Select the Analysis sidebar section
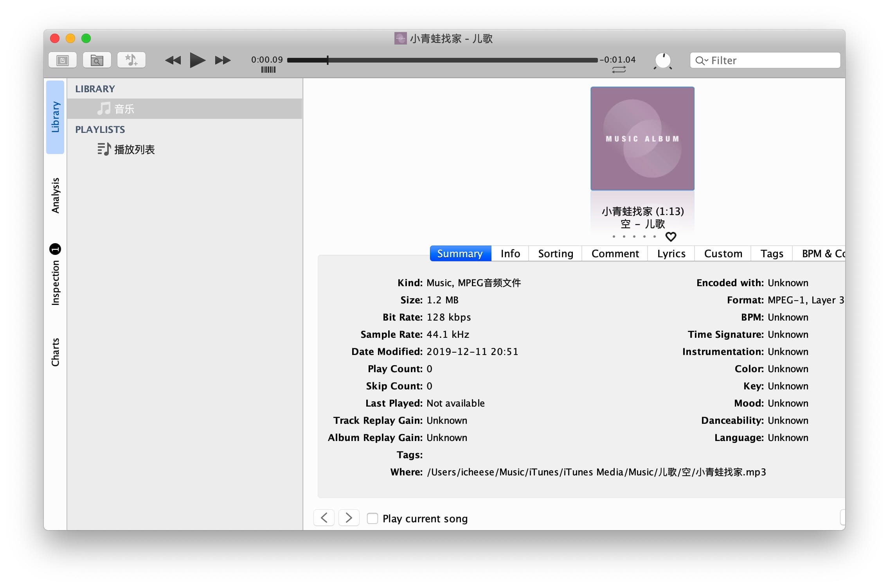889x588 pixels. (x=56, y=195)
